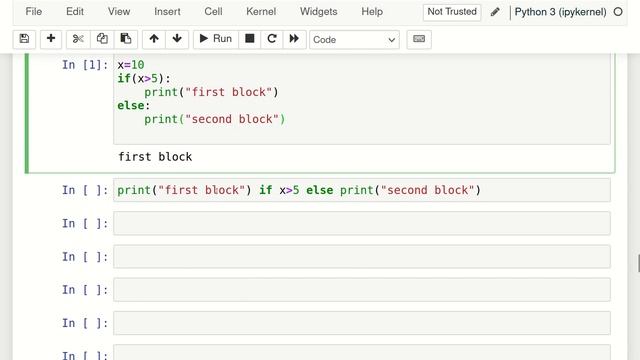Viewport: 640px width, 360px height.
Task: Open the Cell menu
Action: (213, 12)
